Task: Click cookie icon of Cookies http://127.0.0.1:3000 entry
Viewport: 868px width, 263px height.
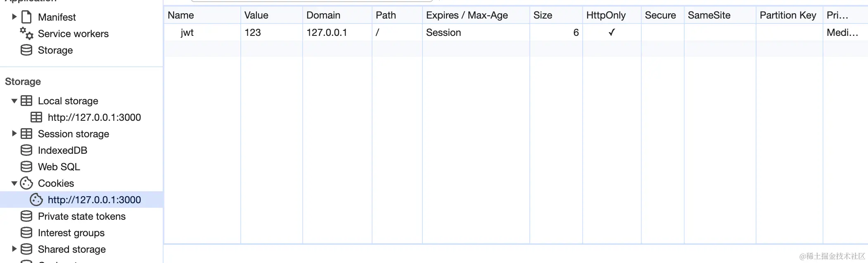Action: (36, 200)
